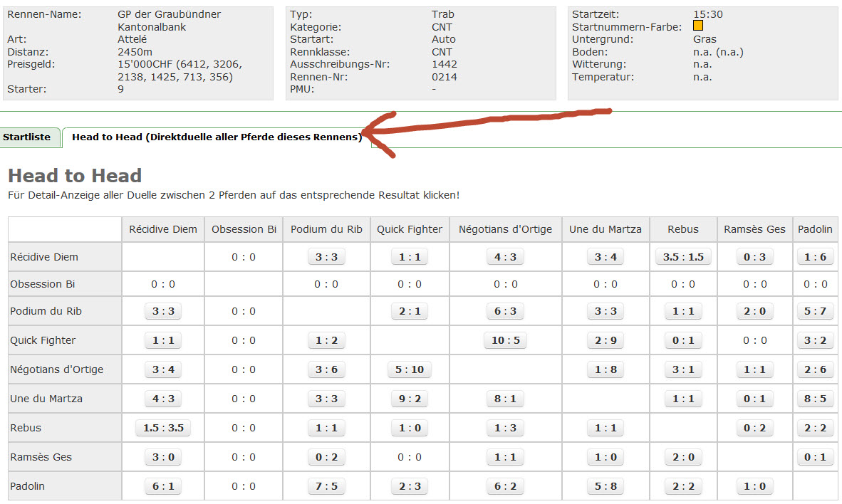Click the Négotians d'Ortige column header
This screenshot has height=504, width=842.
tap(505, 229)
